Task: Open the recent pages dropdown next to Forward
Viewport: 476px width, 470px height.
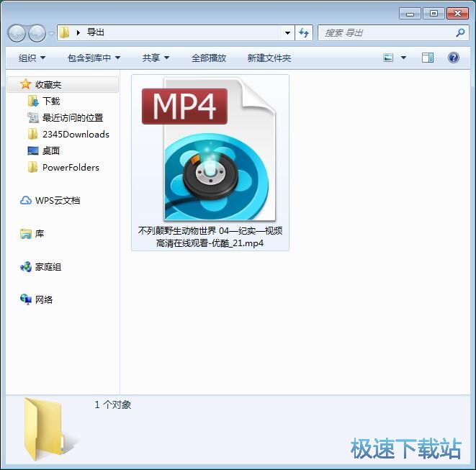Action: [51, 33]
